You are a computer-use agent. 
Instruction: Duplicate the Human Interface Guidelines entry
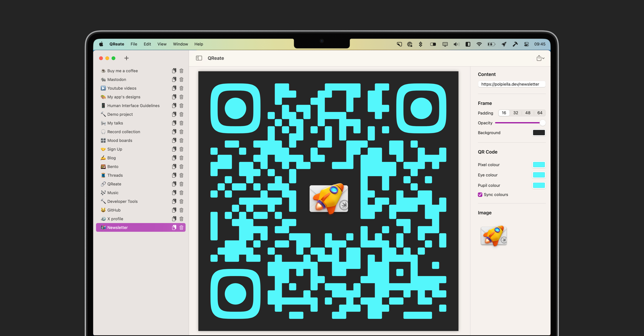174,106
